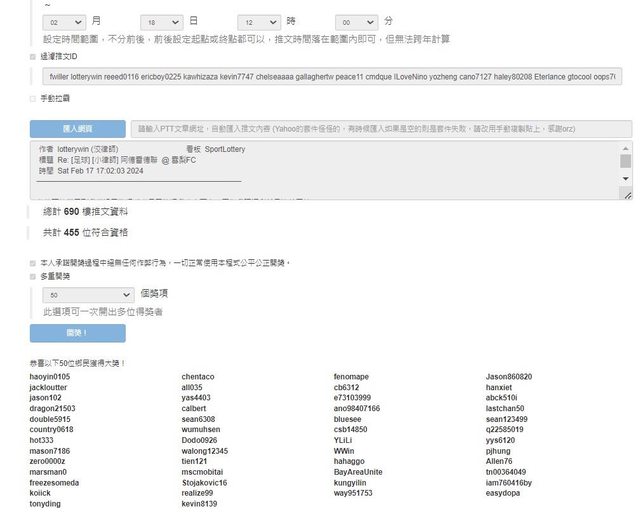The width and height of the screenshot is (640, 516).
Task: Open the minute dropdown showing 00
Action: click(354, 21)
